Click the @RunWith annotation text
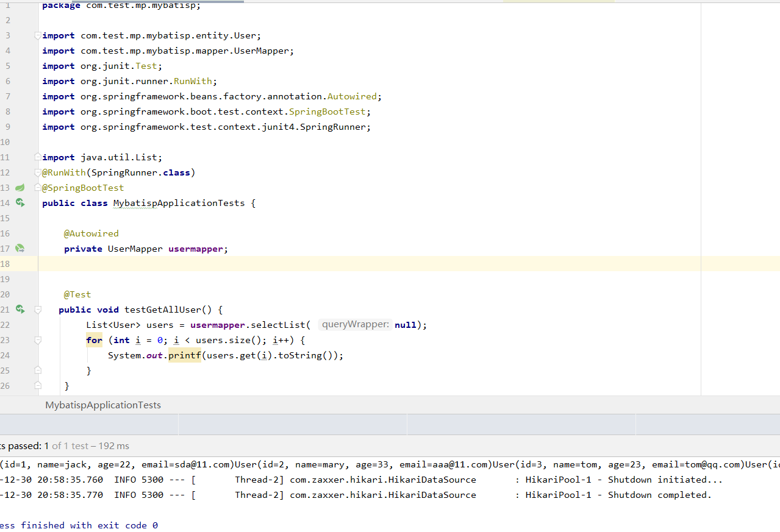Viewport: 780px width, 532px height. point(64,172)
